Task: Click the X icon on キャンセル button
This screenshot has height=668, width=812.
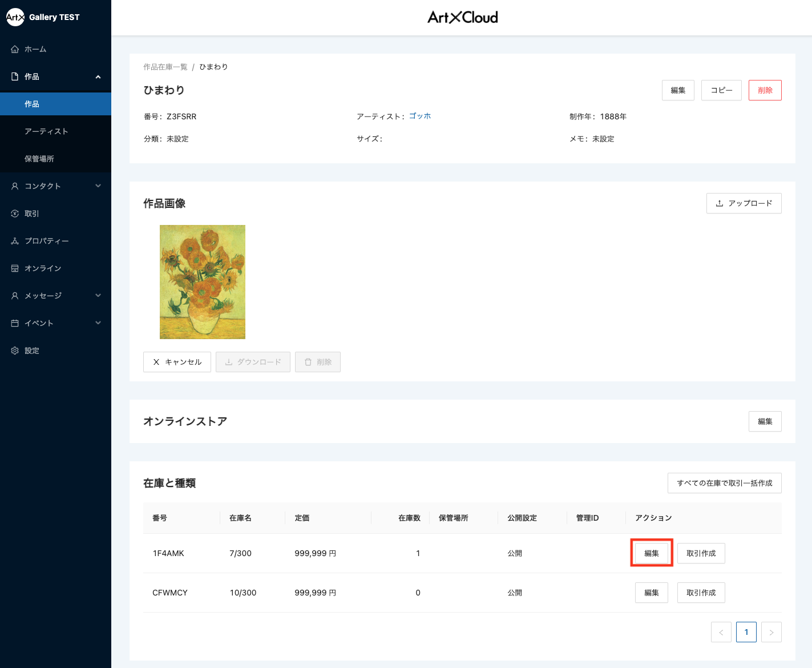Action: coord(156,362)
